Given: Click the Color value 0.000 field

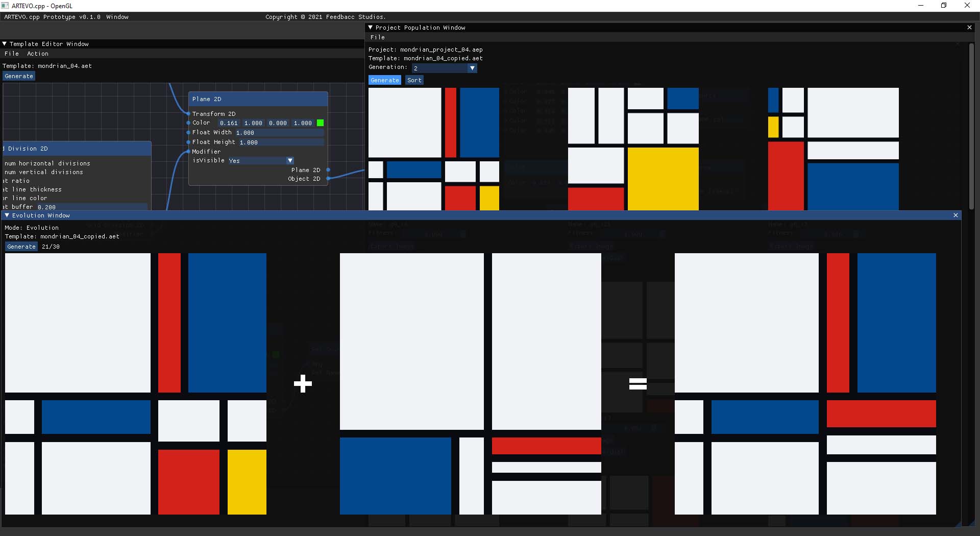Looking at the screenshot, I should tap(278, 123).
